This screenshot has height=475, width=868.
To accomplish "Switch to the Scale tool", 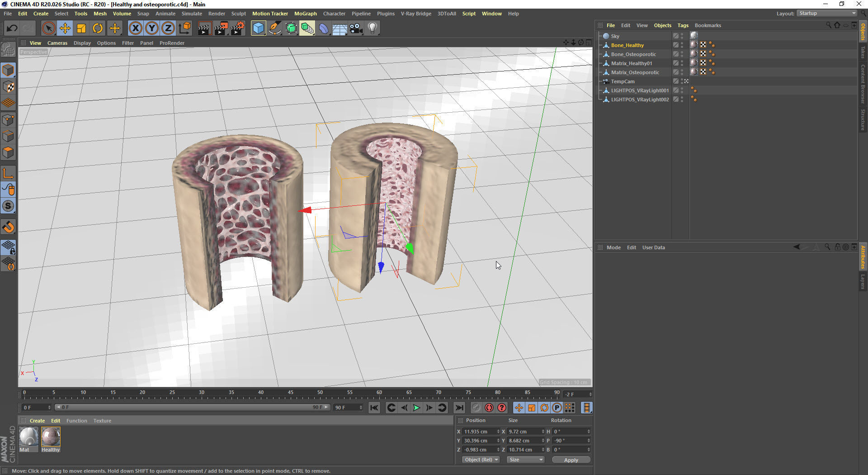I will (x=81, y=28).
